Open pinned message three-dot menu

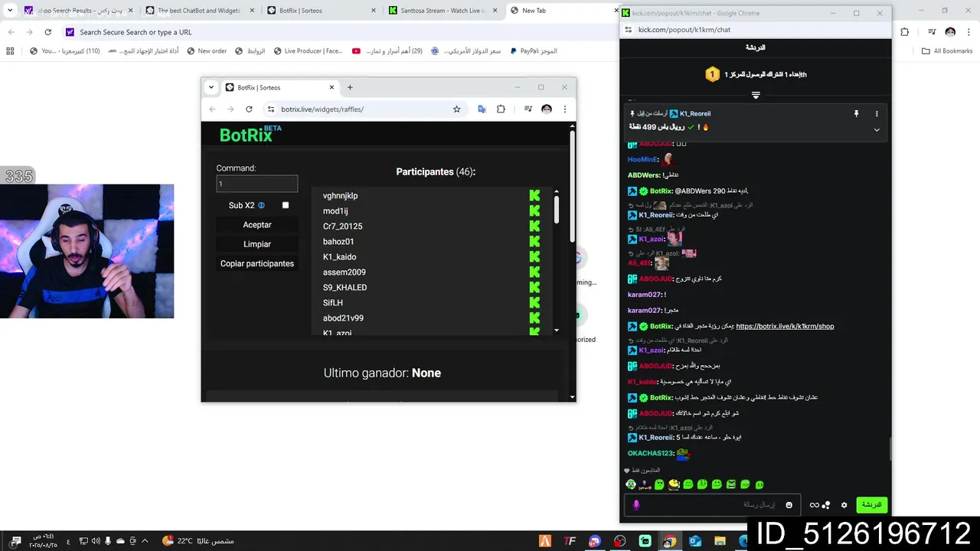(877, 113)
